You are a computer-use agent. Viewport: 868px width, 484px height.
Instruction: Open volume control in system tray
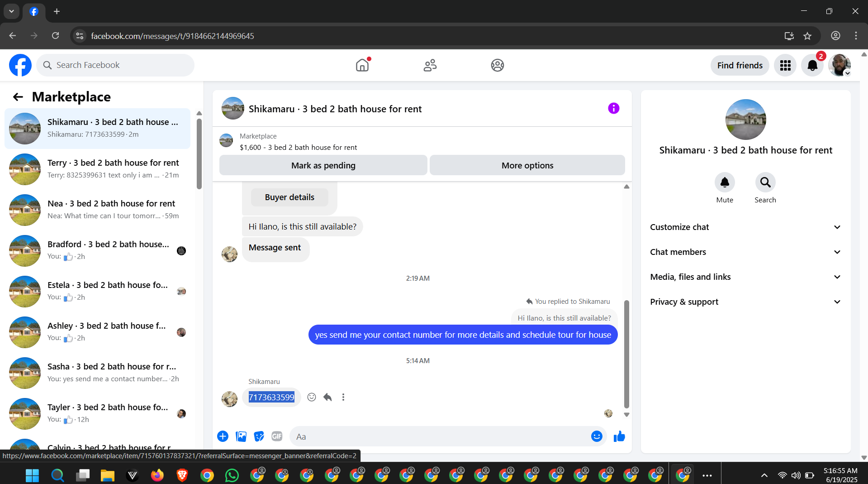point(796,475)
